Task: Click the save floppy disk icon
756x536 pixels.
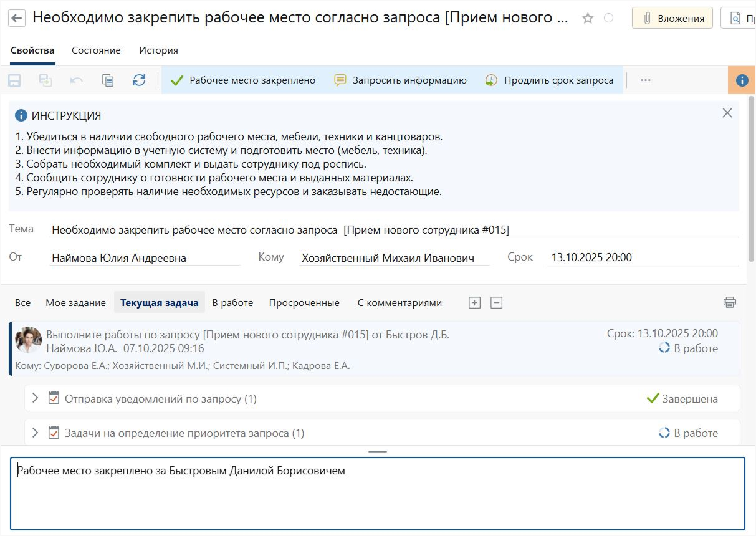Action: (x=14, y=80)
